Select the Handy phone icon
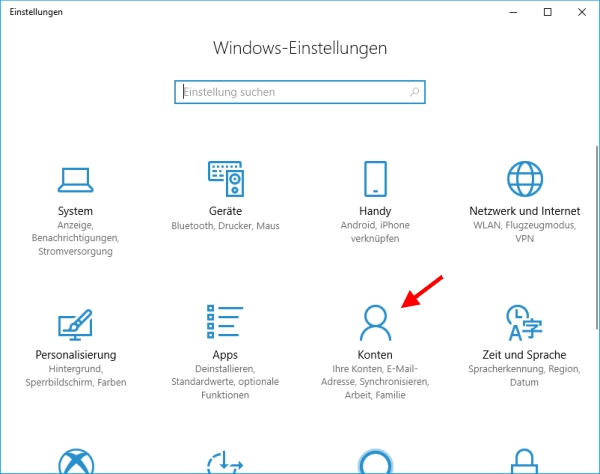 [x=375, y=179]
